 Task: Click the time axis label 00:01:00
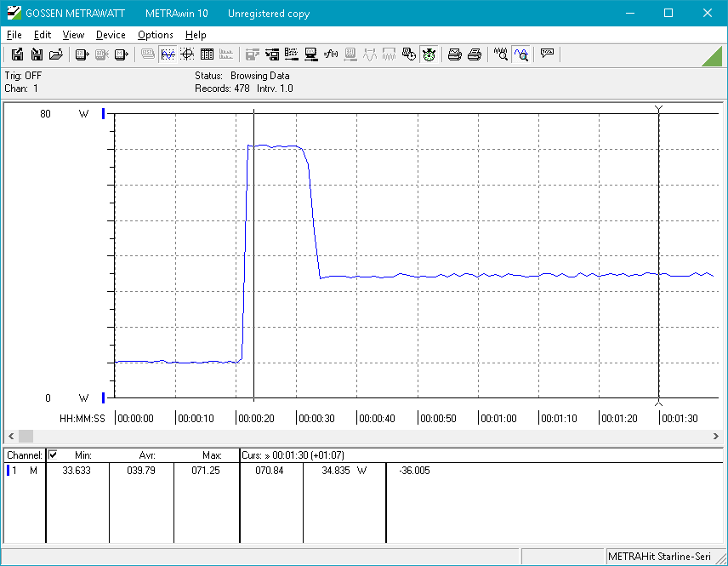[498, 418]
